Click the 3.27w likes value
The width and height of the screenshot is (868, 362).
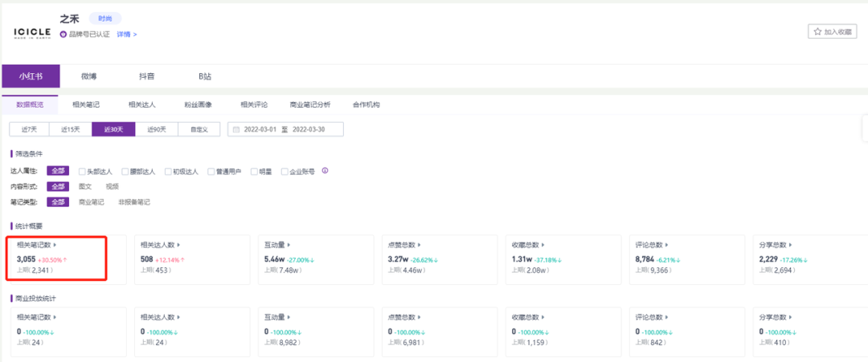tap(399, 258)
